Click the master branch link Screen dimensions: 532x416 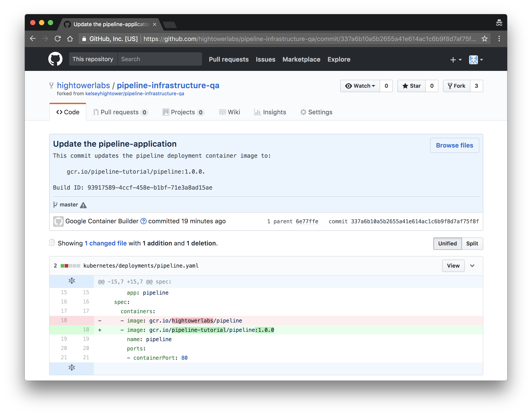click(x=69, y=205)
